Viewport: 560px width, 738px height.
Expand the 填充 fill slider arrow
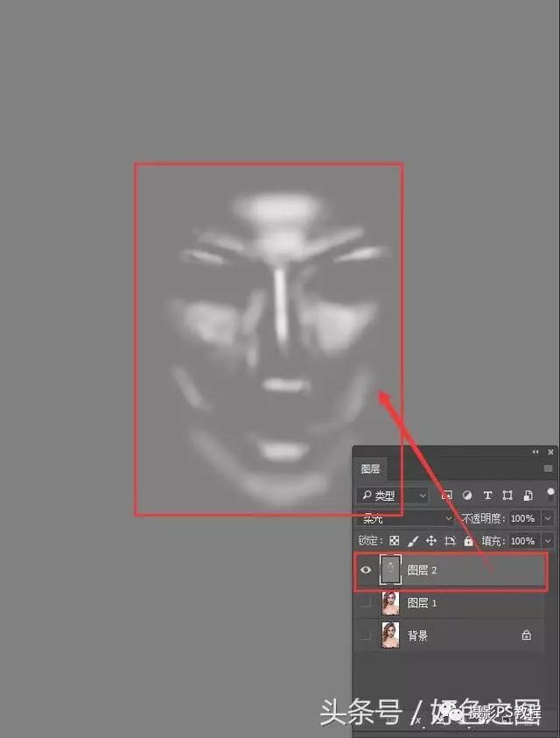coord(548,542)
